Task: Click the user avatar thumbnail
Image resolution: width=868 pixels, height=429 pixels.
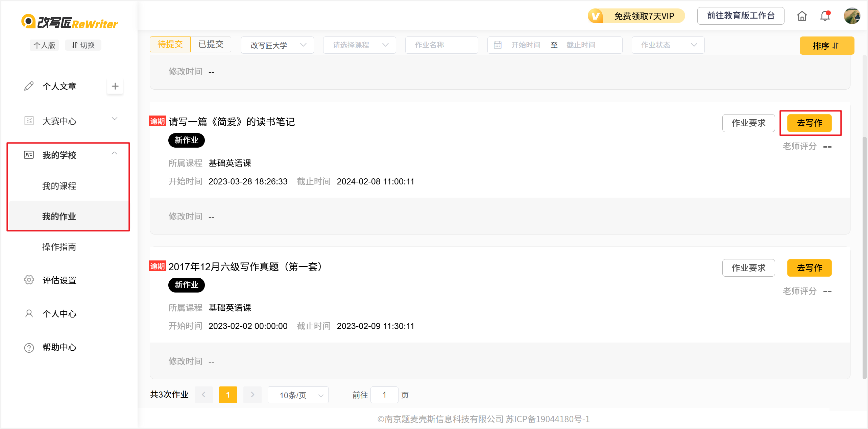Action: coord(851,16)
